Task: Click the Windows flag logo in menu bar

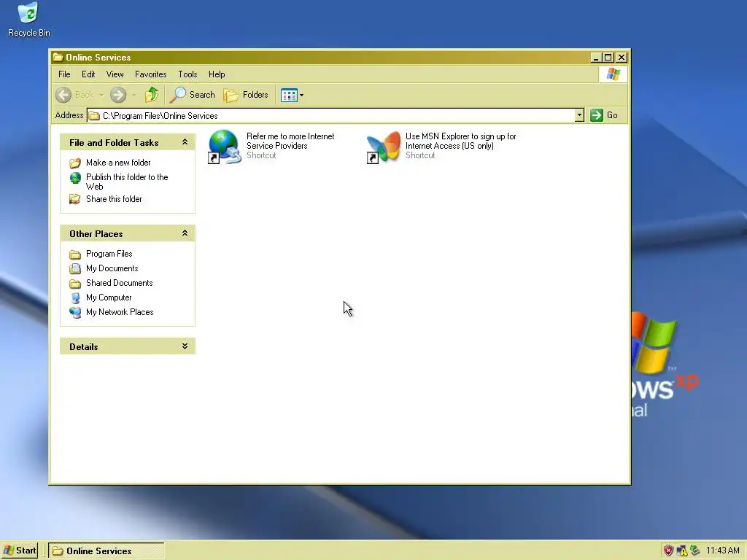Action: [x=613, y=74]
